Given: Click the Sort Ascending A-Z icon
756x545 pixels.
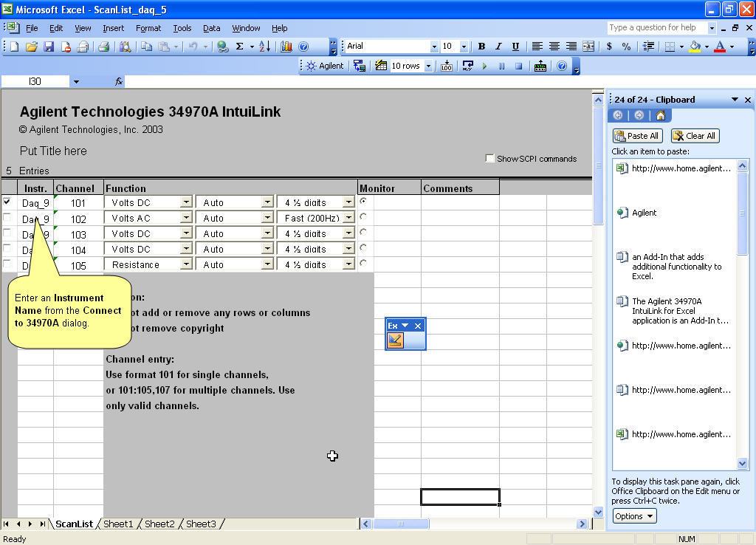Looking at the screenshot, I should coord(265,47).
